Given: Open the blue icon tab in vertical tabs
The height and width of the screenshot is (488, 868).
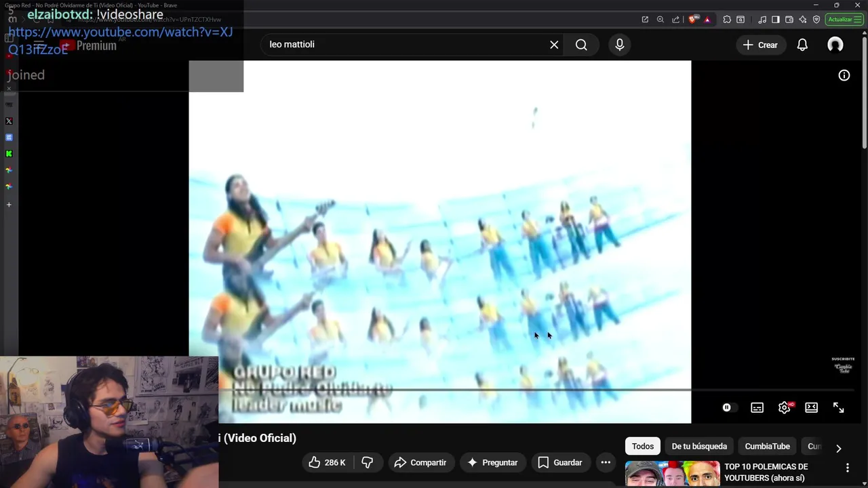Looking at the screenshot, I should click(9, 138).
